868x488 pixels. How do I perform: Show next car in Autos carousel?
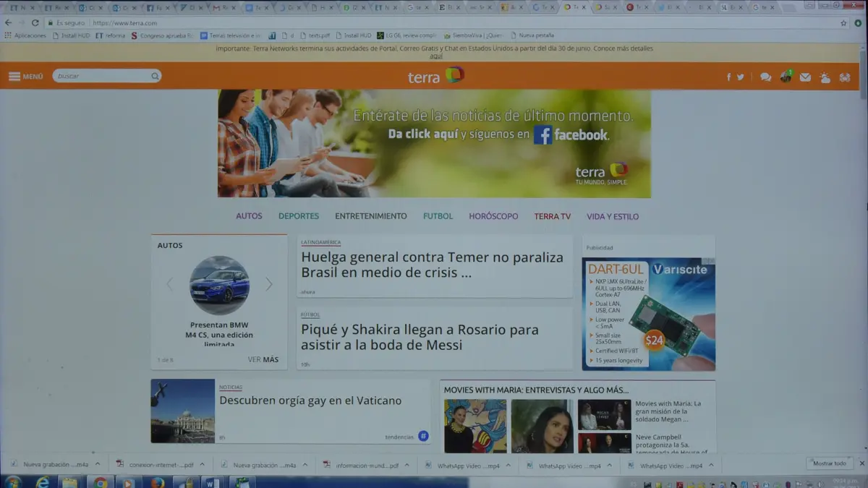coord(269,285)
